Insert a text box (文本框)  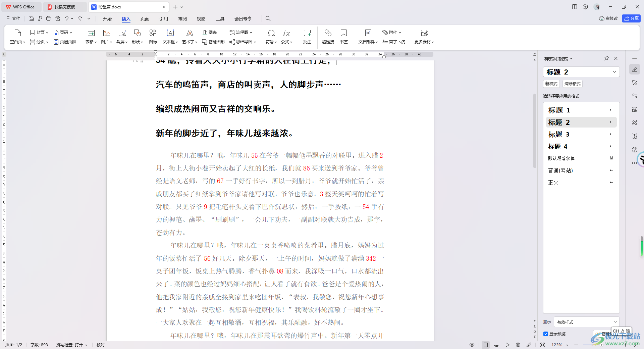tap(170, 37)
